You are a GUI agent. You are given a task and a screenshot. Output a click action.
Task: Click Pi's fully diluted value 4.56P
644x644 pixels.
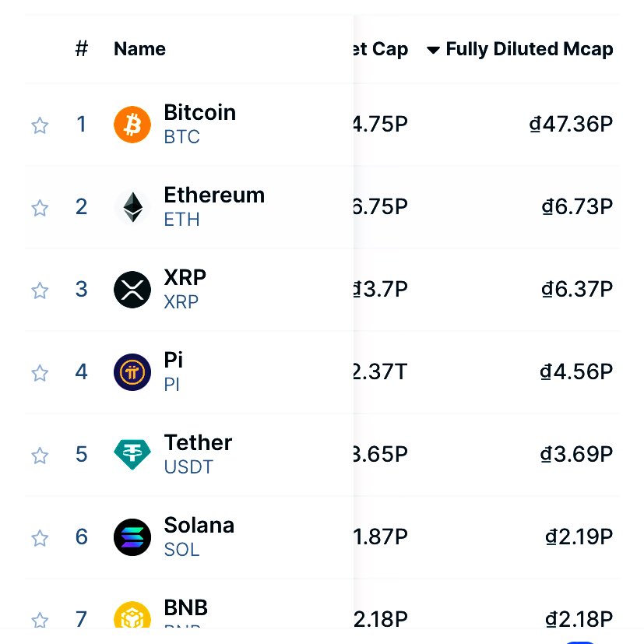[x=576, y=371]
